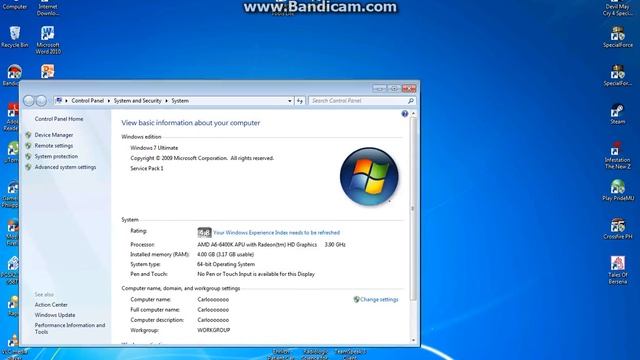The height and width of the screenshot is (360, 640).
Task: Select System and Security breadcrumb
Action: tap(138, 100)
